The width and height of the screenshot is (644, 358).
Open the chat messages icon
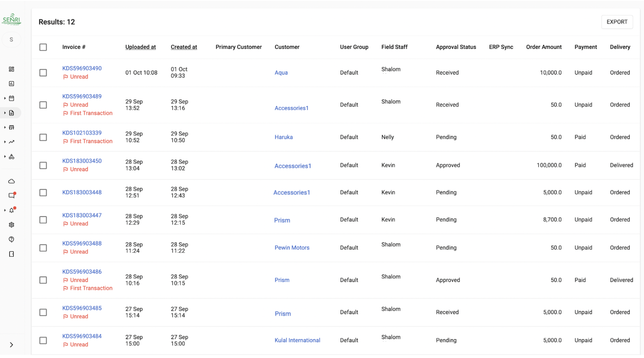11,196
